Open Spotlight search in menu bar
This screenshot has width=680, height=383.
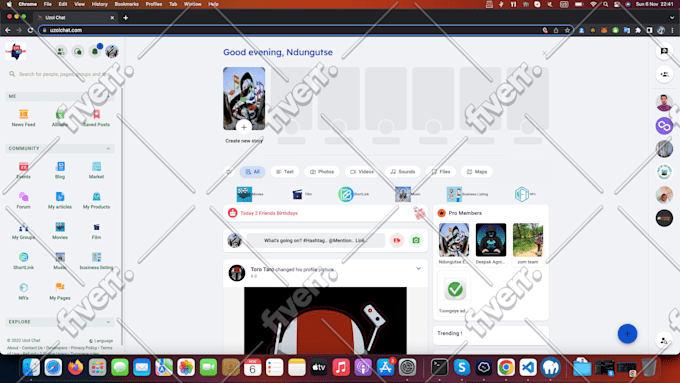[x=605, y=4]
